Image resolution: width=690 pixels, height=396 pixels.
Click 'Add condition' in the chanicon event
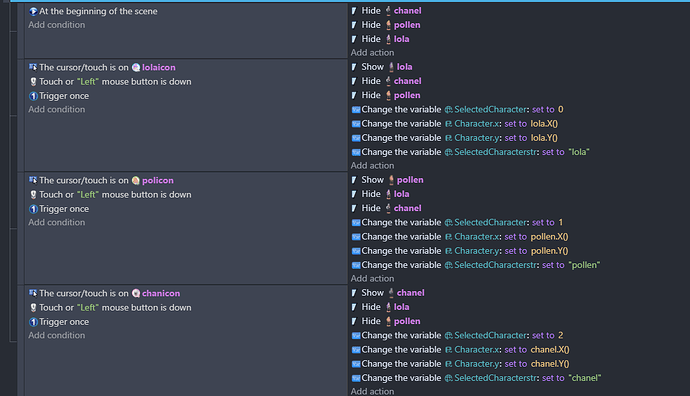[x=57, y=336]
